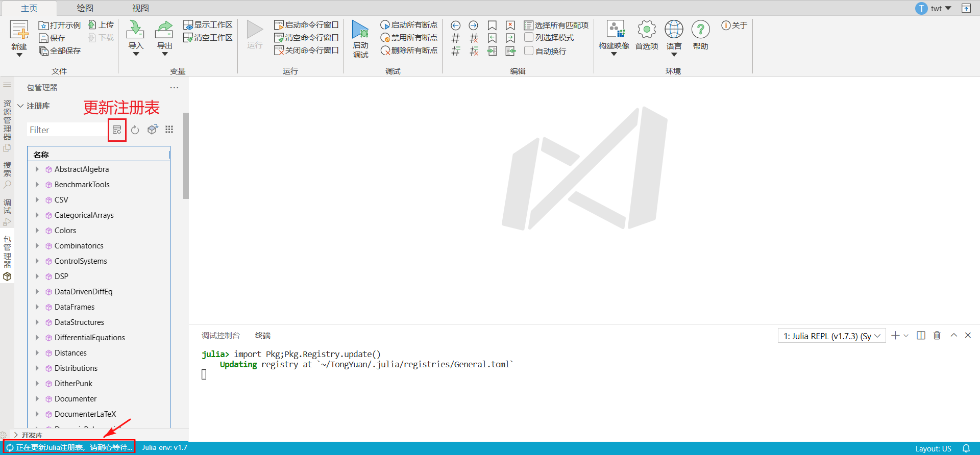Open dropdown arrow under 构建映像
The width and height of the screenshot is (980, 455).
point(614,54)
